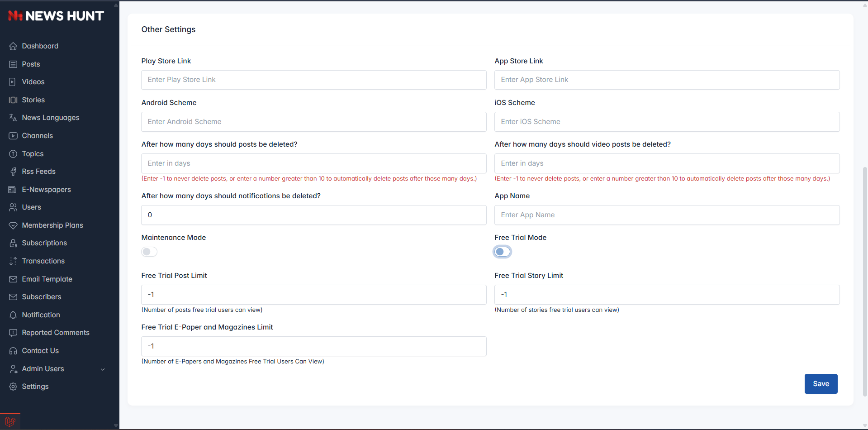Click the Notification bell icon
Image resolution: width=868 pixels, height=430 pixels.
coord(13,315)
